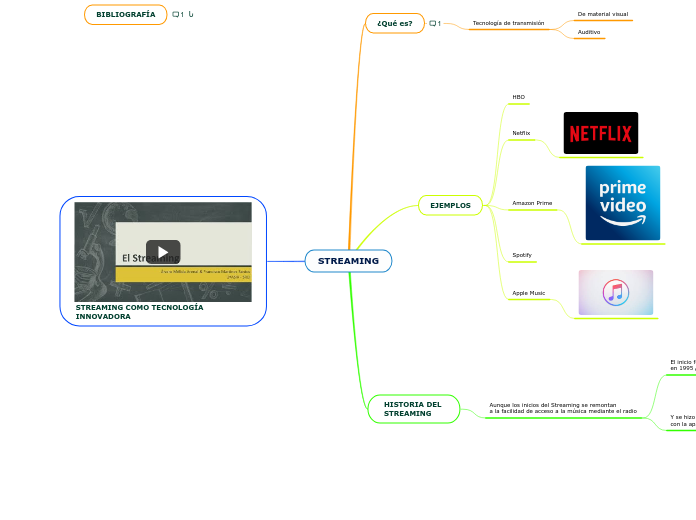Image resolution: width=696 pixels, height=520 pixels.
Task: Select the Tecnología de transmisión topic
Action: 508,23
